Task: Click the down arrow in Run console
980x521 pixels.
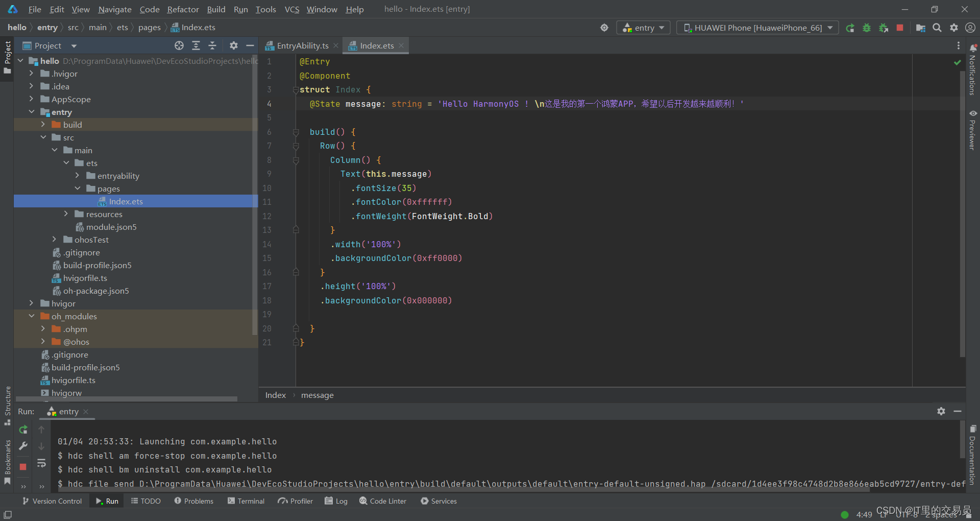Action: (41, 446)
